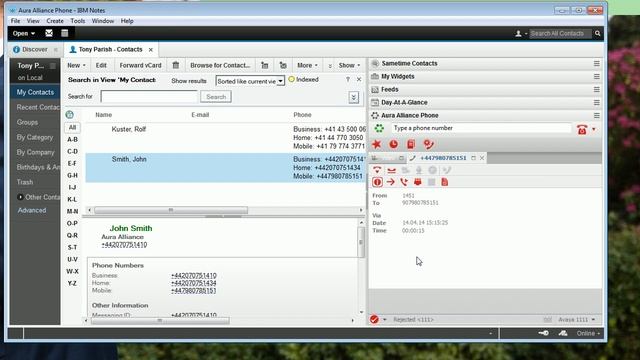Click the red handset callback icon
This screenshot has height=360, width=640.
pos(404,182)
